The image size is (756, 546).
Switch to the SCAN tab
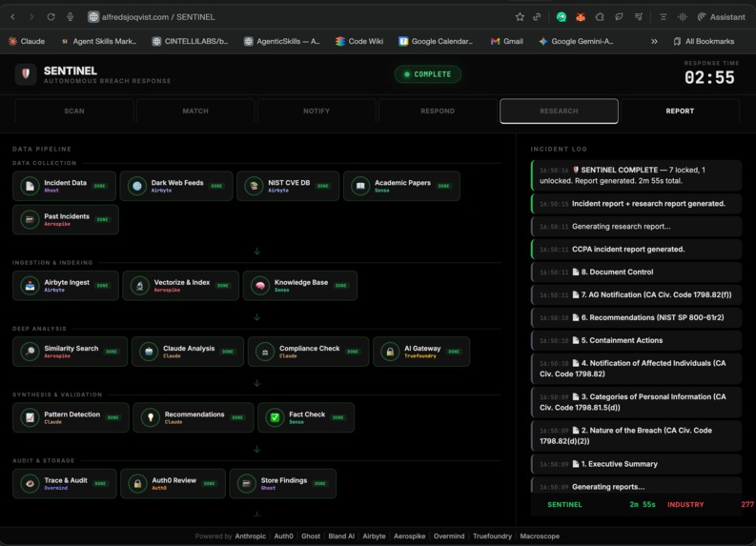[74, 111]
